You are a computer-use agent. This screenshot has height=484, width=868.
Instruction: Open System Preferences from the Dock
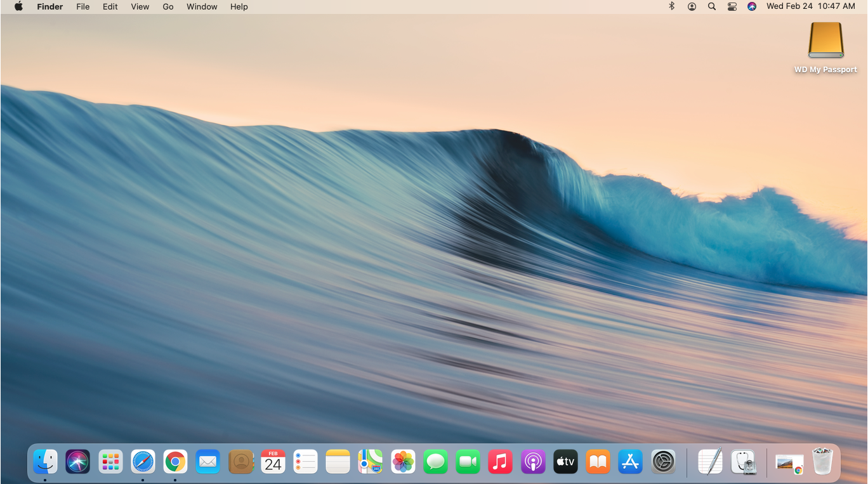(663, 461)
